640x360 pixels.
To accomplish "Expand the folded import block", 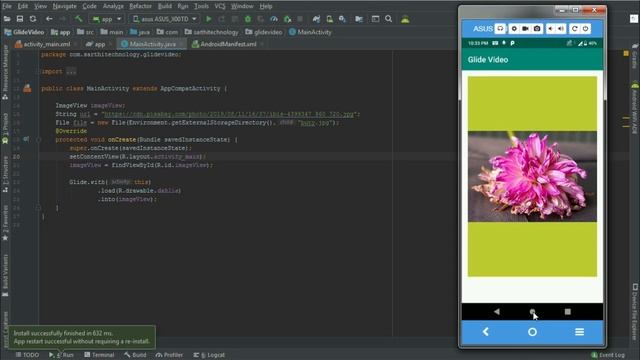I will pos(71,71).
